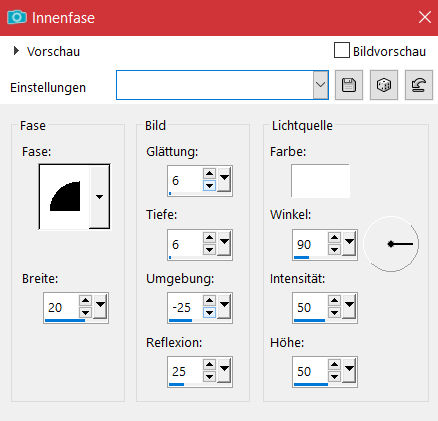Open the Umgebung slider dropdown arrow
This screenshot has width=438, height=421.
pyautogui.click(x=224, y=305)
